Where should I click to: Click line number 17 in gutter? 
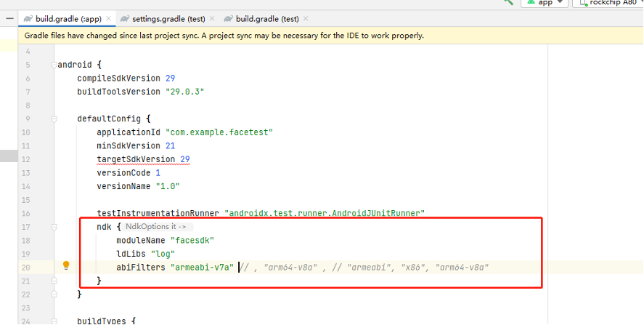pos(26,227)
